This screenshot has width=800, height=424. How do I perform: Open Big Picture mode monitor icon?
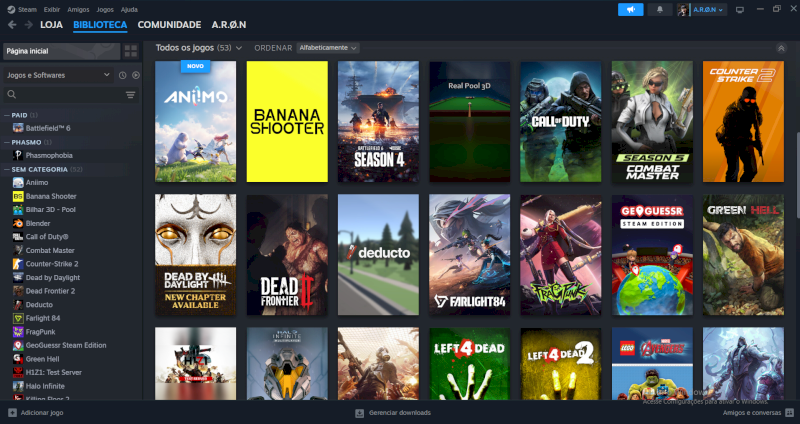point(740,10)
